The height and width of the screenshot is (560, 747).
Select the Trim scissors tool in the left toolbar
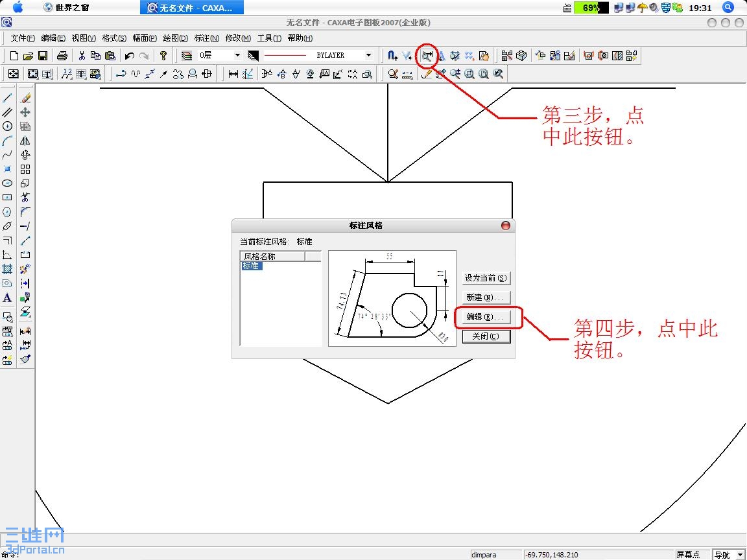pyautogui.click(x=25, y=197)
